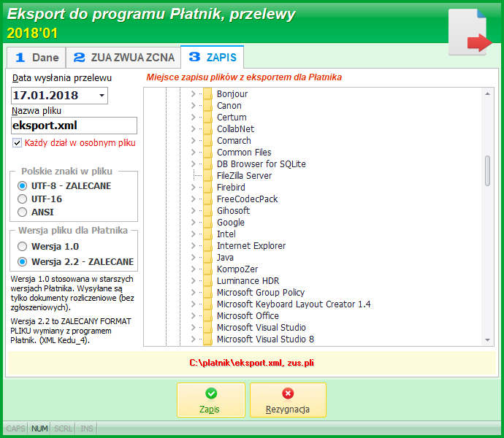This screenshot has height=438, width=504.
Task: Click the export document icon with red arrow
Action: [x=470, y=32]
